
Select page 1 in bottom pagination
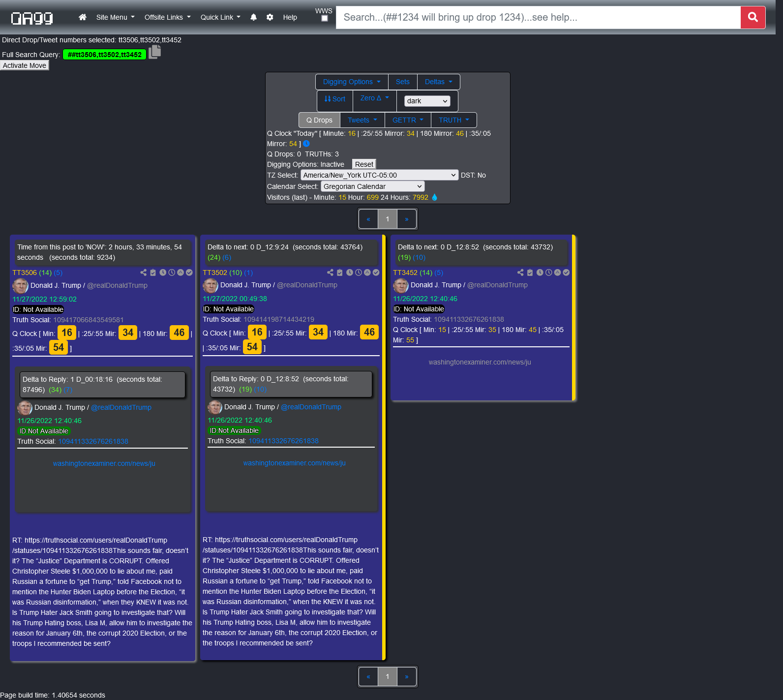click(x=388, y=676)
